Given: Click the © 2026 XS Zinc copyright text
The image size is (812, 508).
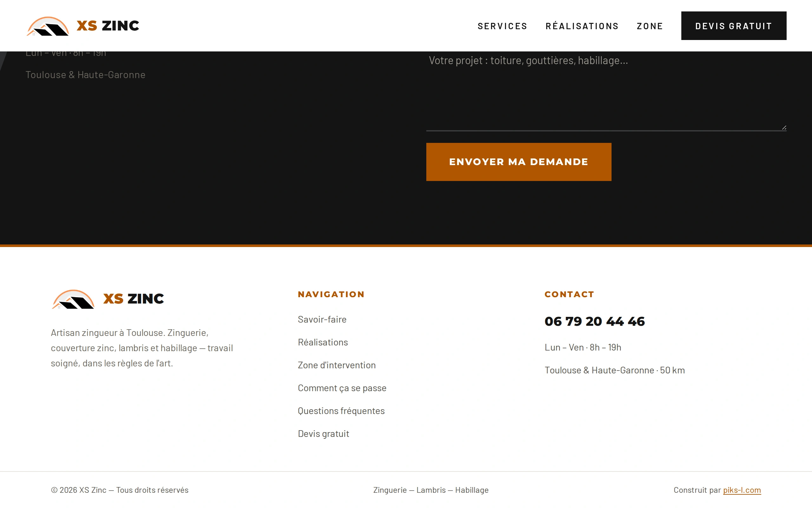Looking at the screenshot, I should tap(120, 490).
